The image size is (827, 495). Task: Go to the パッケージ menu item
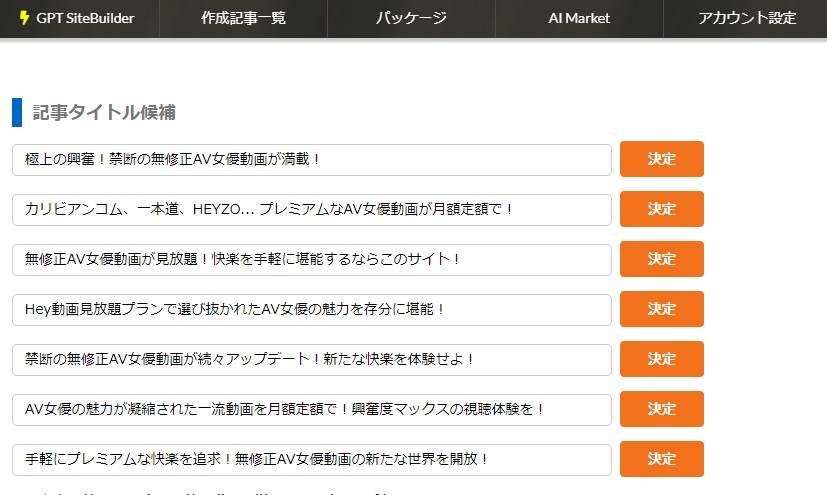411,18
